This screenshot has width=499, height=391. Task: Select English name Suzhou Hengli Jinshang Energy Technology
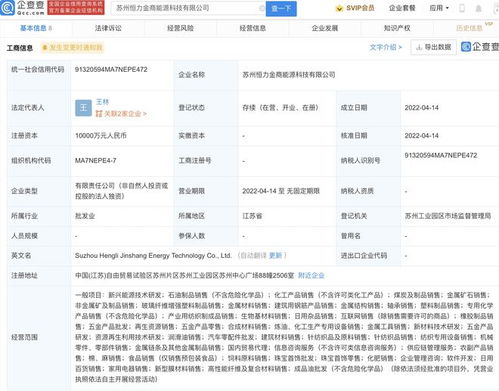[x=153, y=256]
